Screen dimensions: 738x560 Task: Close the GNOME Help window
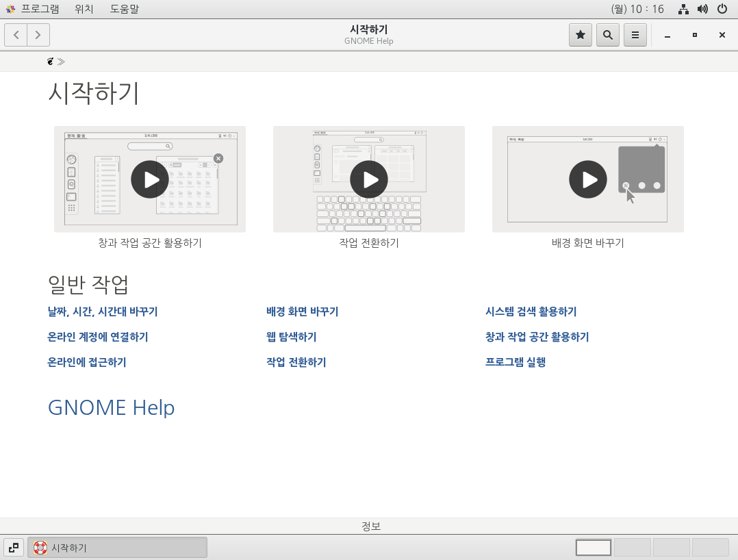(722, 36)
